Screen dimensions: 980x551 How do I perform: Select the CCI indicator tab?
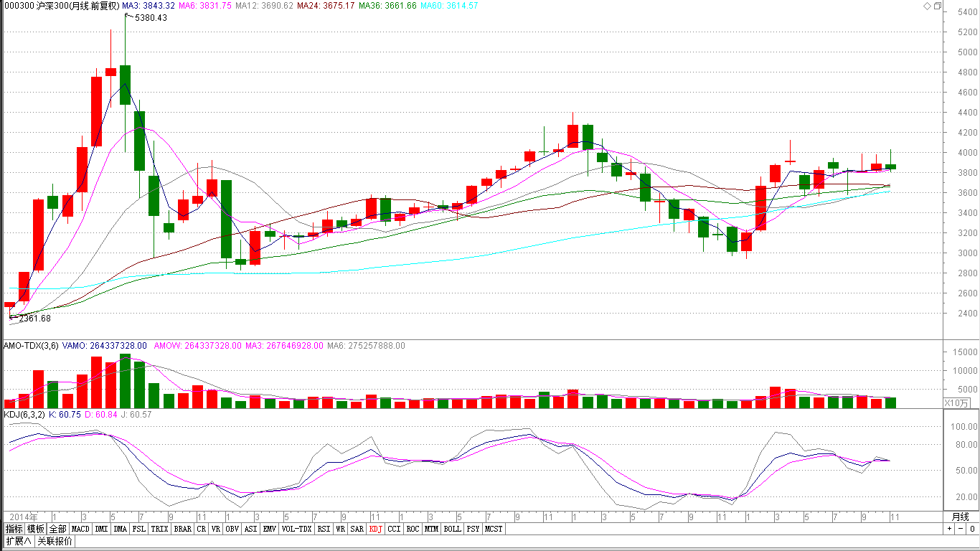pos(394,529)
